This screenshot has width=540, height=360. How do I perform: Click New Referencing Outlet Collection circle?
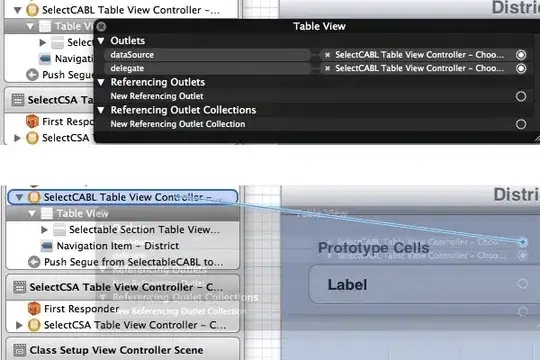pyautogui.click(x=521, y=124)
